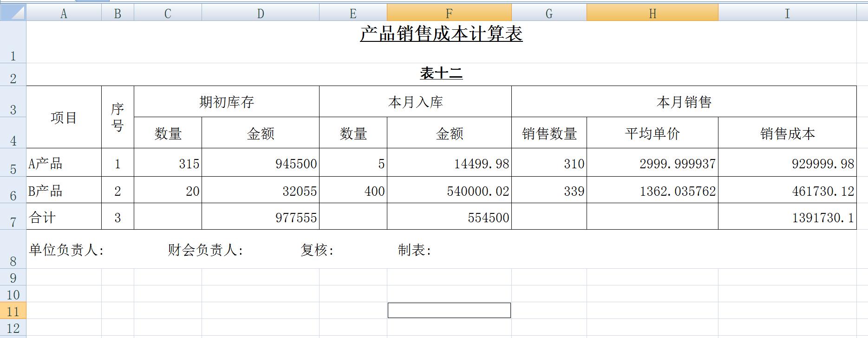The width and height of the screenshot is (868, 338).
Task: Select column B header
Action: [117, 13]
